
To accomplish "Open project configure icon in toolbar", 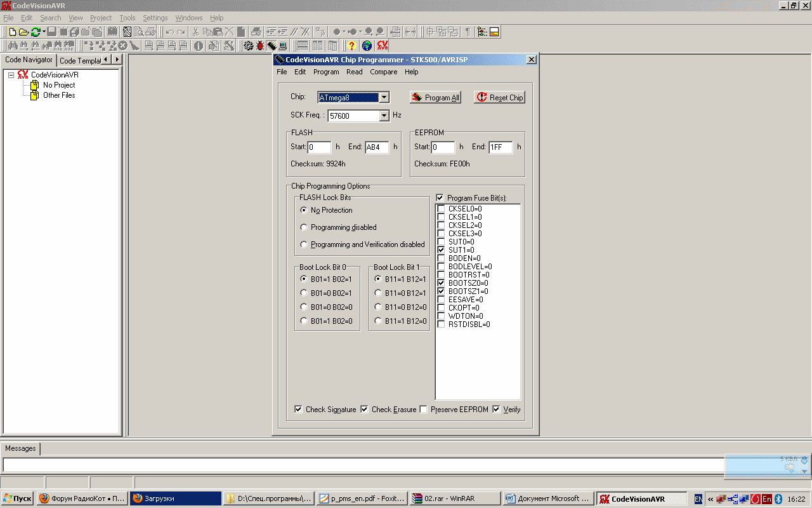I will point(228,46).
